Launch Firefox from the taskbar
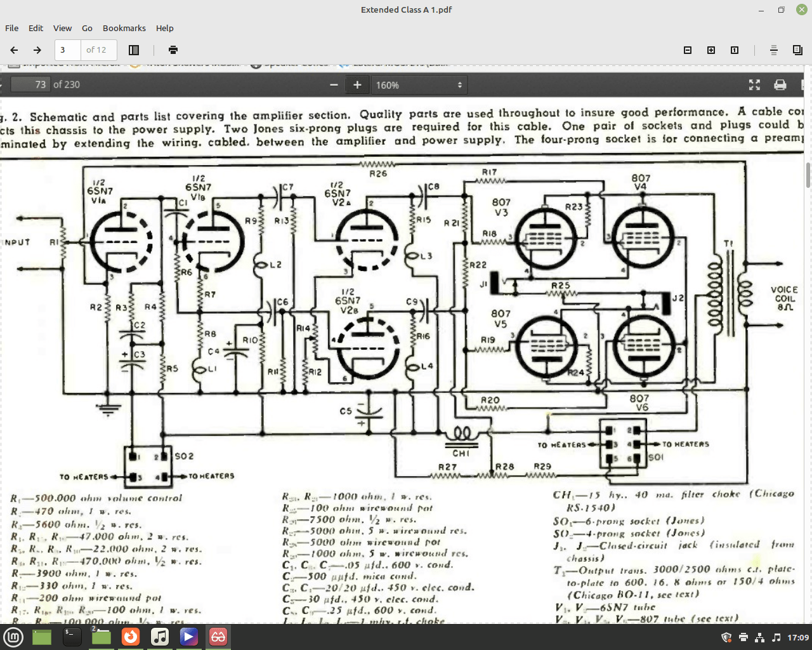812x650 pixels. click(x=131, y=637)
